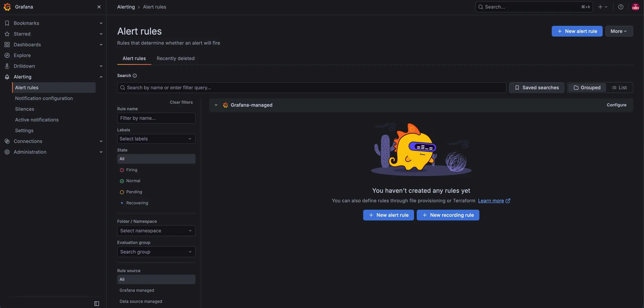644x308 pixels.
Task: Filter by Firing state
Action: [x=156, y=170]
